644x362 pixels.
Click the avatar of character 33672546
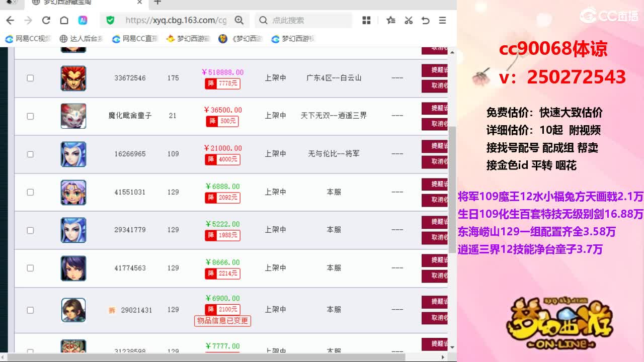pos(73,78)
